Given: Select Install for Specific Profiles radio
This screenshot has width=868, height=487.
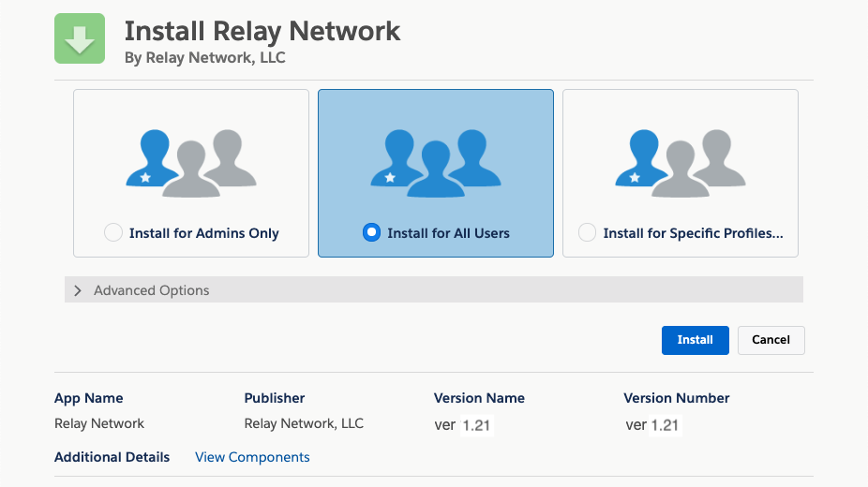Looking at the screenshot, I should point(587,232).
